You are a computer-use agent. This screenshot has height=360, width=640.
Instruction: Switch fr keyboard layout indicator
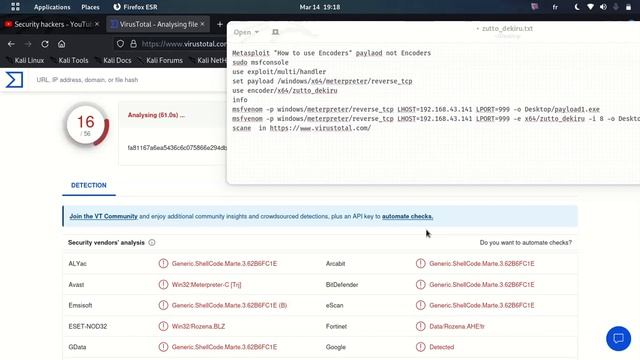pos(555,7)
